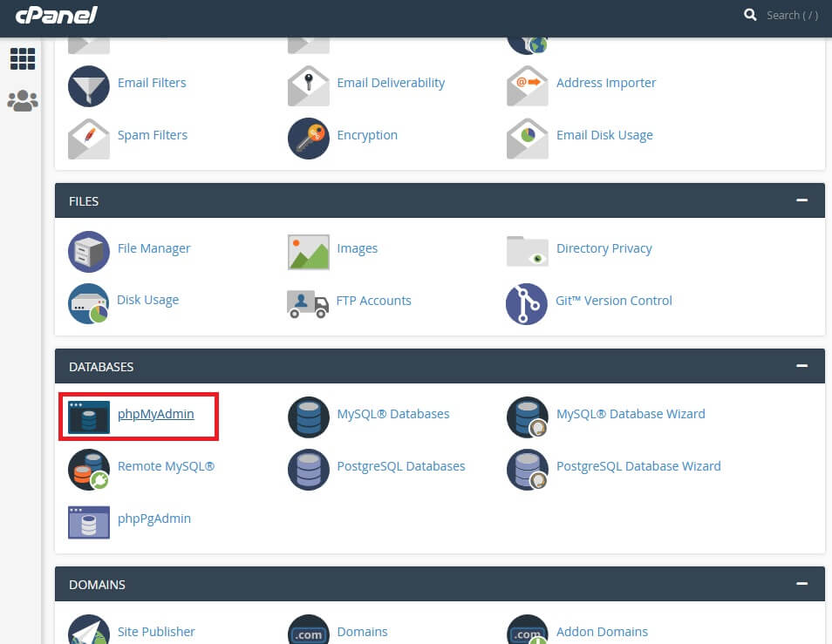Click the search magnifier icon
832x644 pixels.
pyautogui.click(x=750, y=15)
